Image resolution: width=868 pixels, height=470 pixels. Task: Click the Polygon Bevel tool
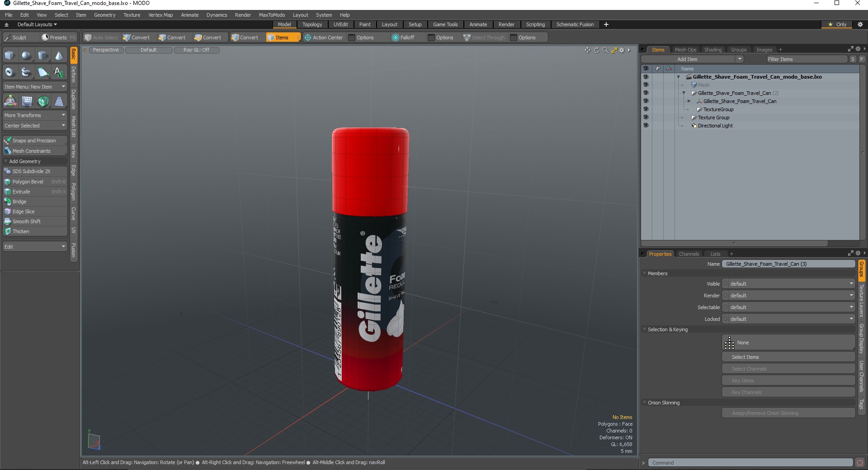[x=35, y=182]
